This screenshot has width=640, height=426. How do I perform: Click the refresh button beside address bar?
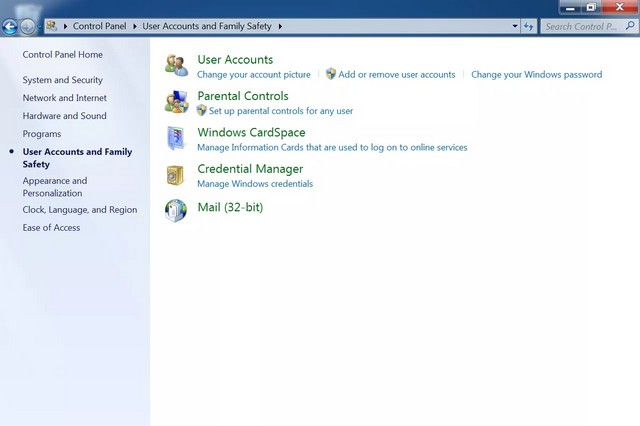click(x=529, y=26)
